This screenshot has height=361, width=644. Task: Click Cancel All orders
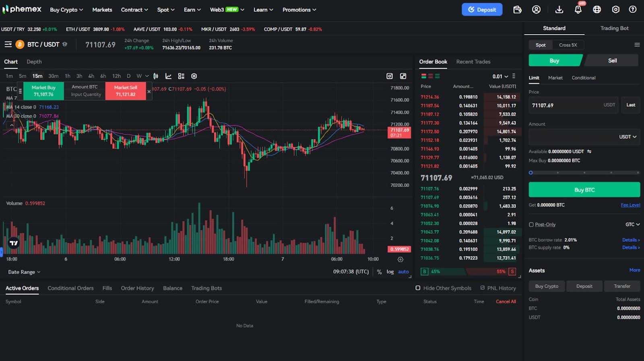click(x=506, y=302)
